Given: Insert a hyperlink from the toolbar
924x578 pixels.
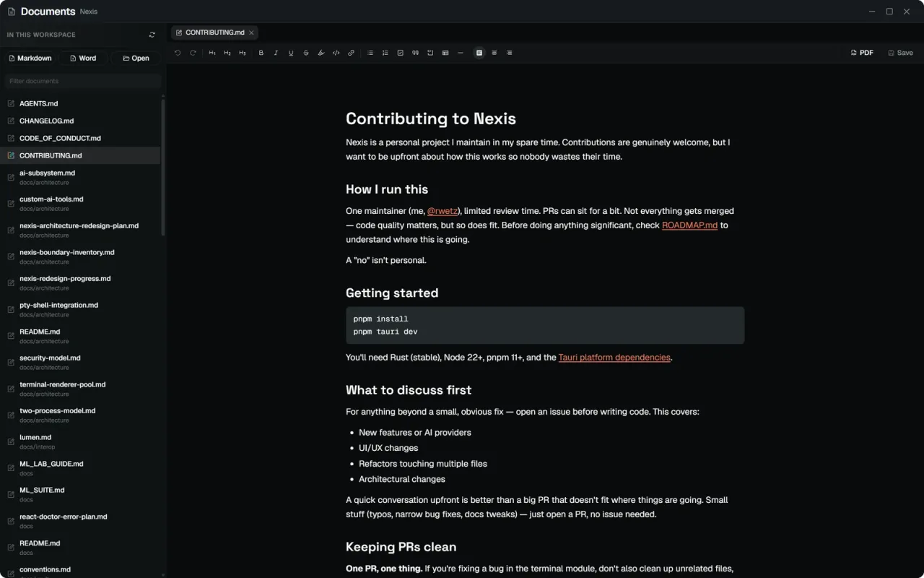Looking at the screenshot, I should [x=352, y=53].
